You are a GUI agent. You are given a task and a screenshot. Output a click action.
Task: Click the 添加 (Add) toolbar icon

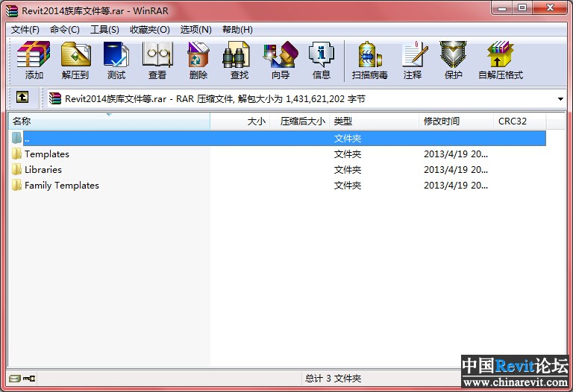click(34, 54)
